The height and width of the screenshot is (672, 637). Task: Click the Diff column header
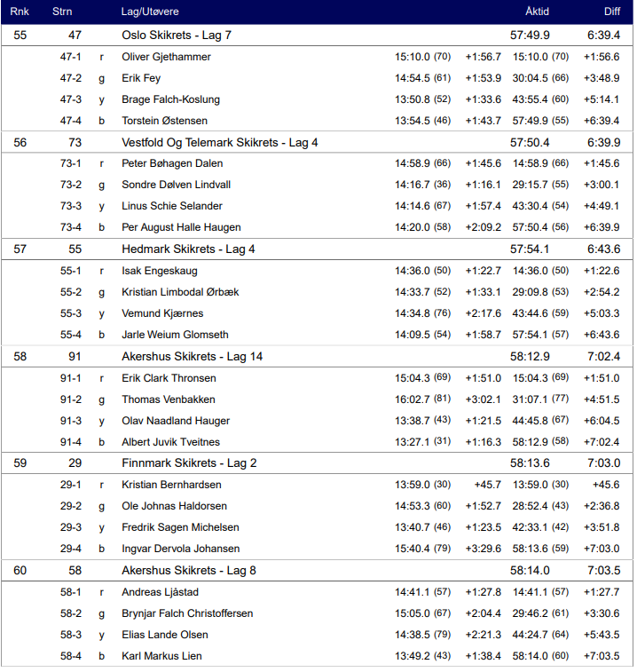coord(611,12)
